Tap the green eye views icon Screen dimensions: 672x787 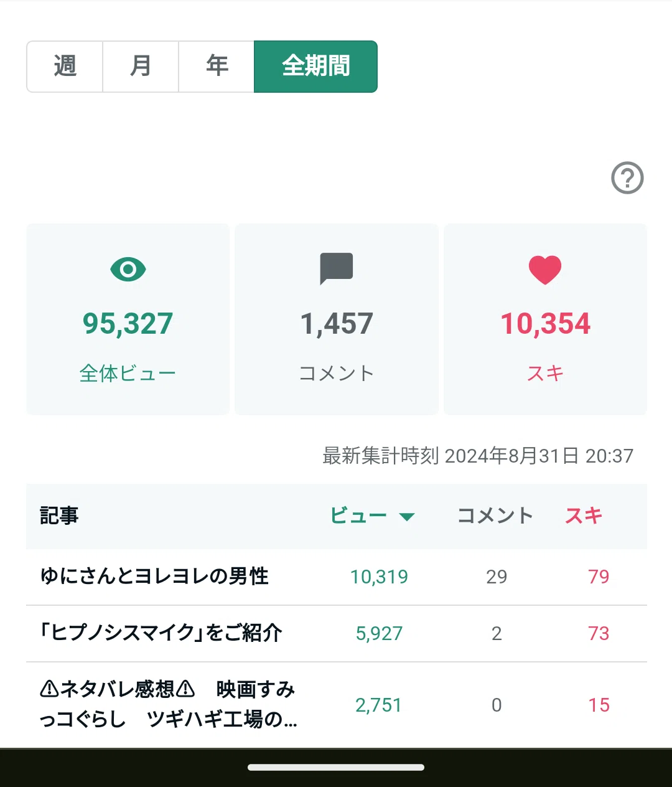click(x=128, y=270)
